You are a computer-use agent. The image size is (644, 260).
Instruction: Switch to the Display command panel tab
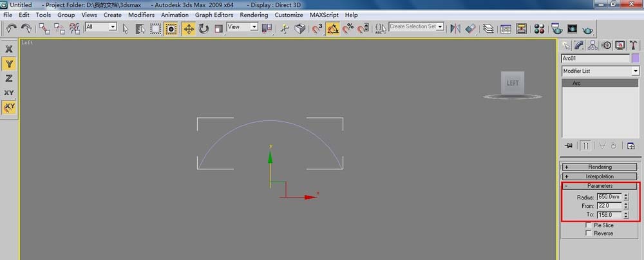pyautogui.click(x=620, y=45)
